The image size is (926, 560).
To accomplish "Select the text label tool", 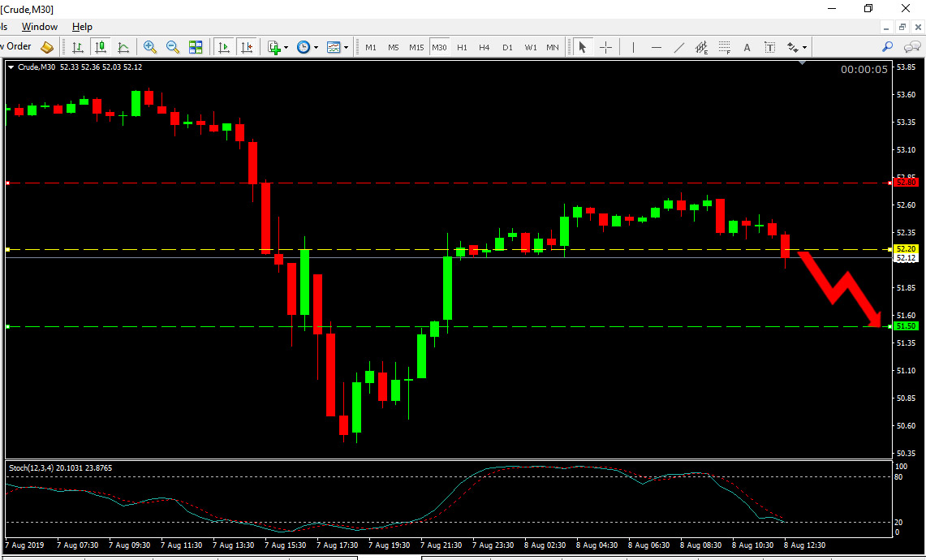I will pos(770,47).
